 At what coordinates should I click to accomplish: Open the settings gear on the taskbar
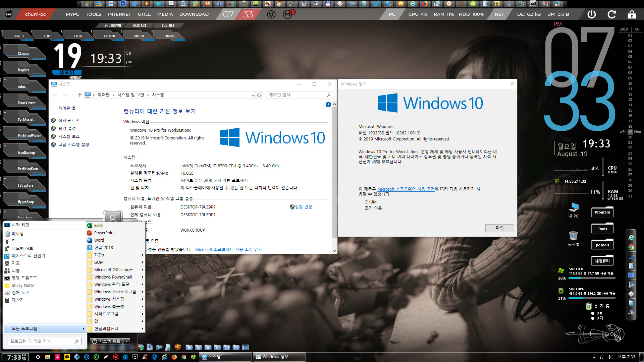(x=38, y=357)
